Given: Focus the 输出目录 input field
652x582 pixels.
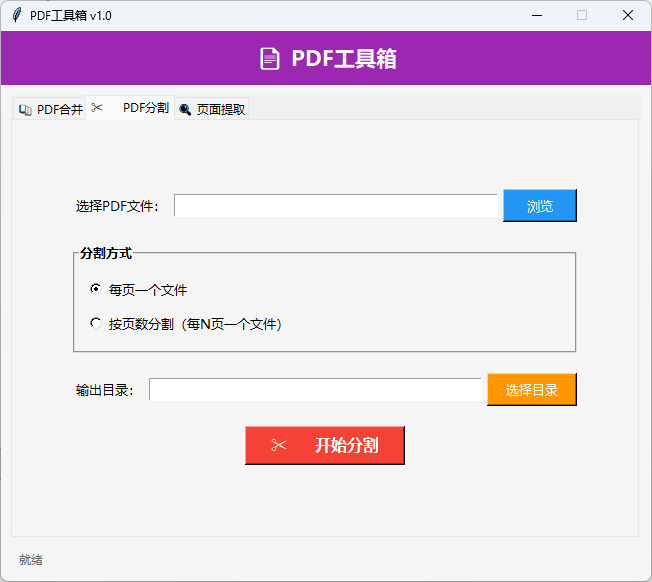Looking at the screenshot, I should click(x=315, y=390).
